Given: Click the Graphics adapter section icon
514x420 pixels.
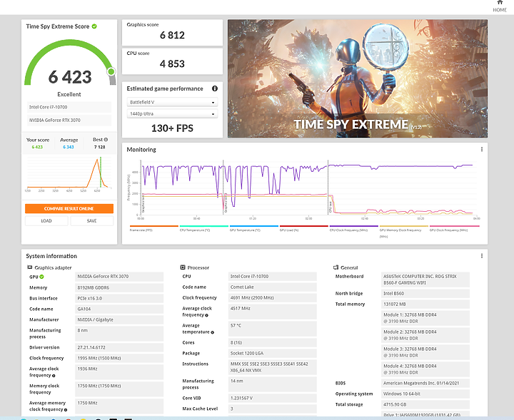Looking at the screenshot, I should [30, 267].
